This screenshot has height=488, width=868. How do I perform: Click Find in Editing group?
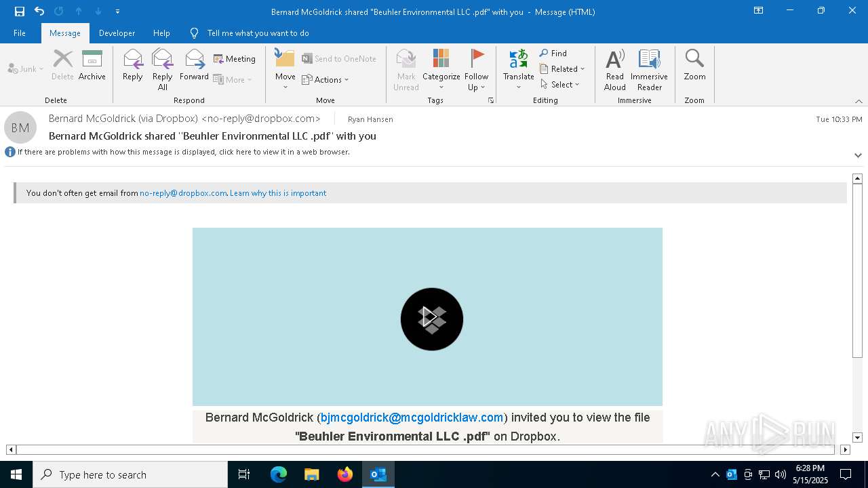(553, 53)
